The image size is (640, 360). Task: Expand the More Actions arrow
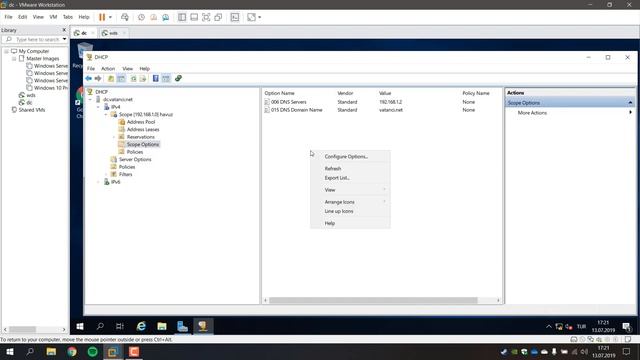coord(631,113)
